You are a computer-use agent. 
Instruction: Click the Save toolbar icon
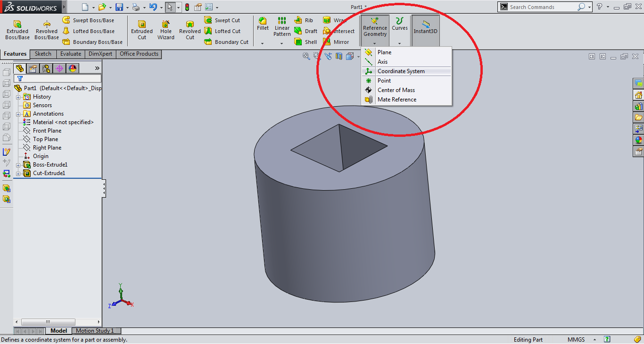coord(119,7)
